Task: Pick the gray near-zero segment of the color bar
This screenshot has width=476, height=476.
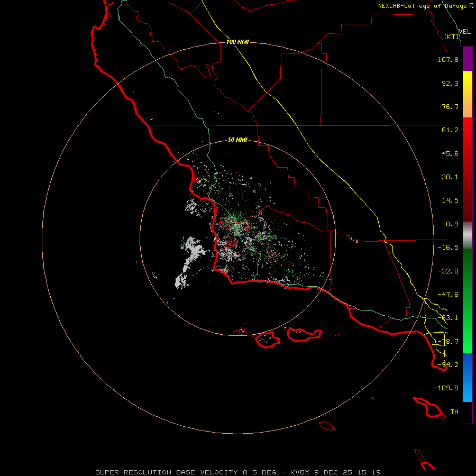Action: (467, 235)
